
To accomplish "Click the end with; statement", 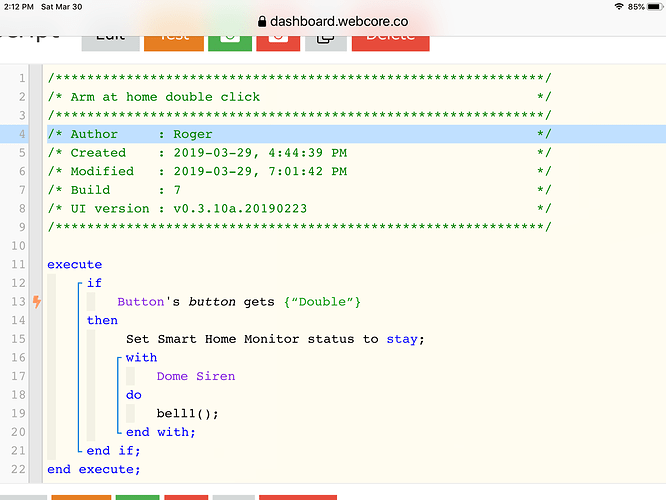I will [x=161, y=432].
